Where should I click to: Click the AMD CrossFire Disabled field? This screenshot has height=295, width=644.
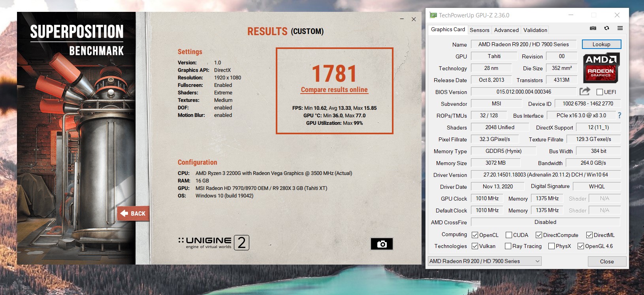coord(546,222)
